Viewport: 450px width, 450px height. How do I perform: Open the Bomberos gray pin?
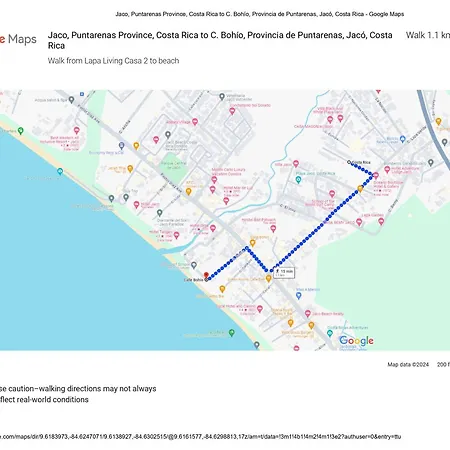pyautogui.click(x=431, y=163)
